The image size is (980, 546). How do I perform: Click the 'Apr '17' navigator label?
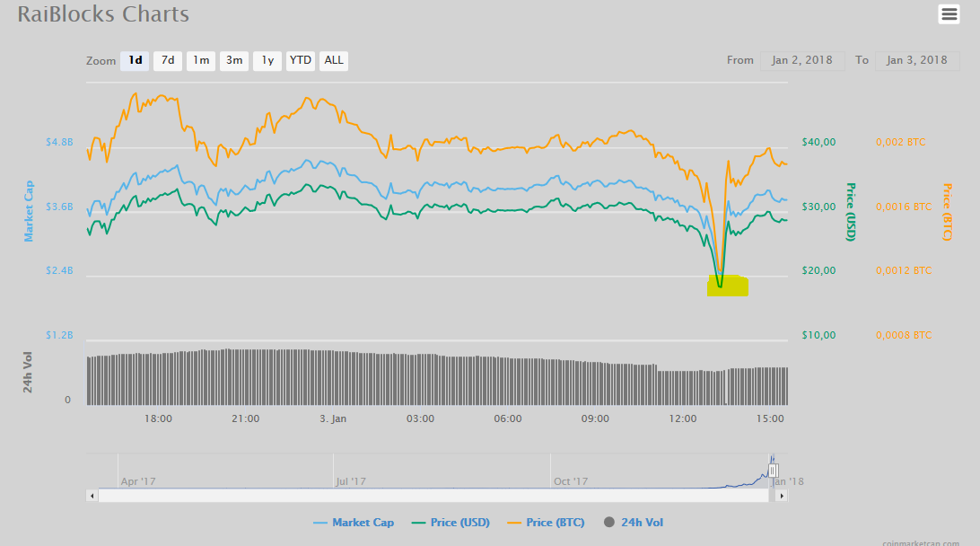pos(138,481)
